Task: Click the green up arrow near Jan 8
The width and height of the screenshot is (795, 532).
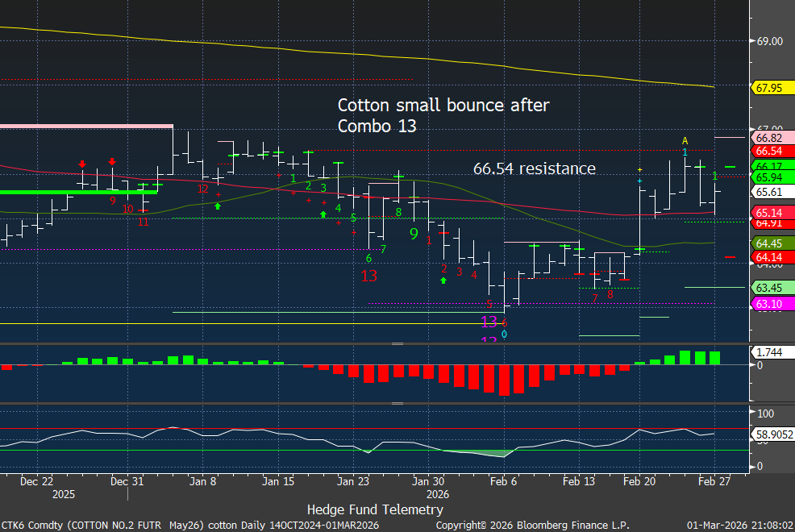Action: tap(218, 206)
